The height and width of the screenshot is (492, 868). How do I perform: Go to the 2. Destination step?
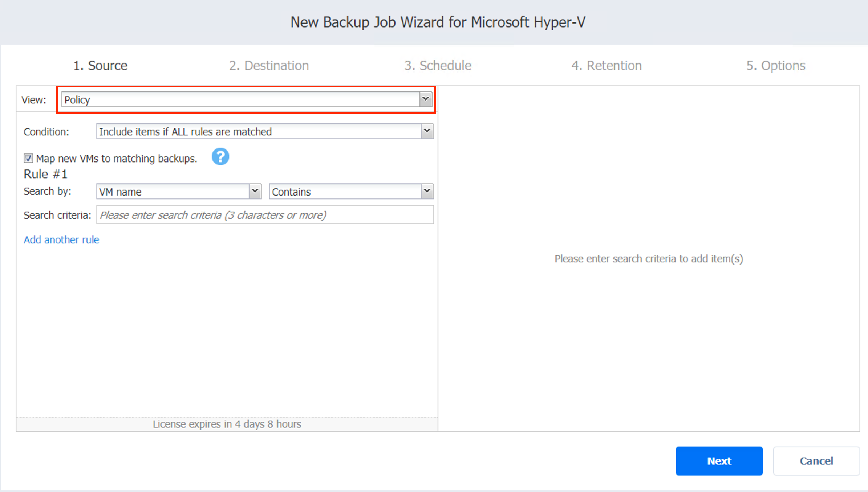tap(269, 66)
